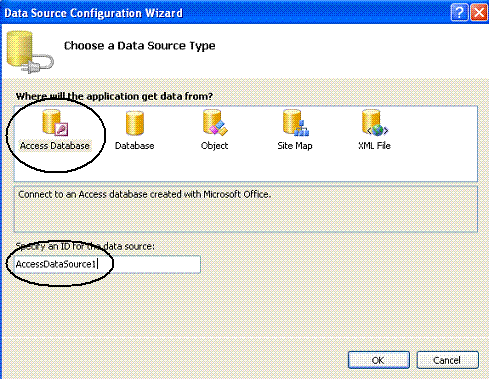This screenshot has height=379, width=489.
Task: Focus the AccessDataSource1 ID text field
Action: [107, 264]
